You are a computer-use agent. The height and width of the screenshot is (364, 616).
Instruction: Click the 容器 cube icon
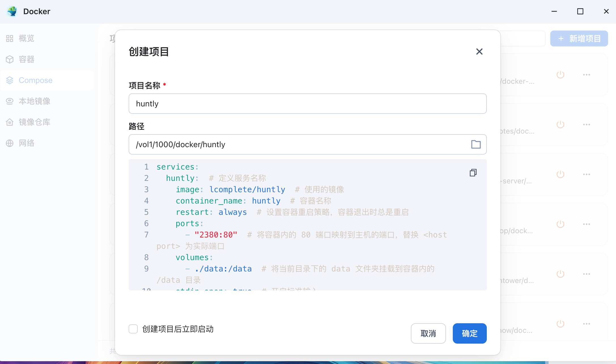10,59
